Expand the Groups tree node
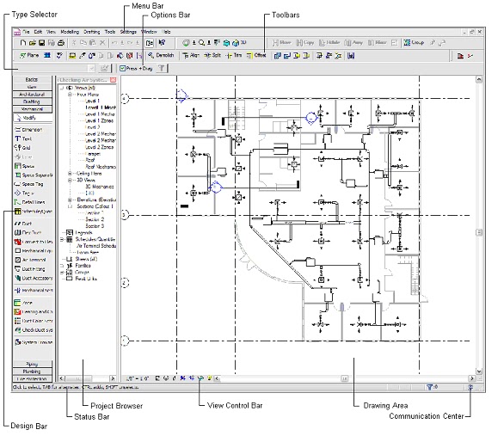The image size is (504, 436). point(62,272)
